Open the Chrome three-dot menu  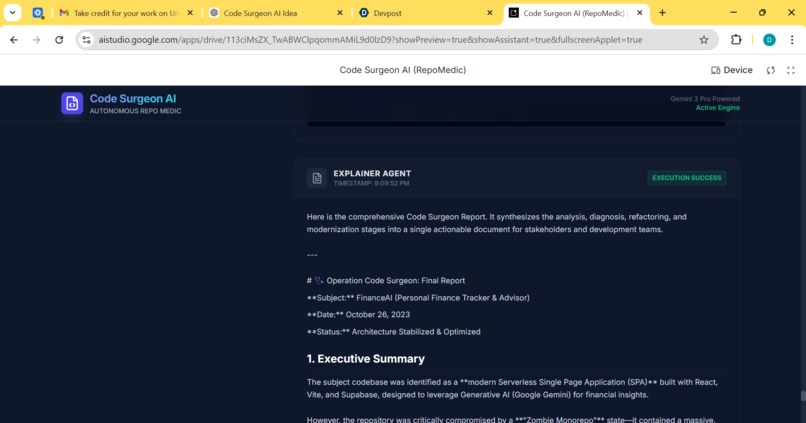click(792, 40)
